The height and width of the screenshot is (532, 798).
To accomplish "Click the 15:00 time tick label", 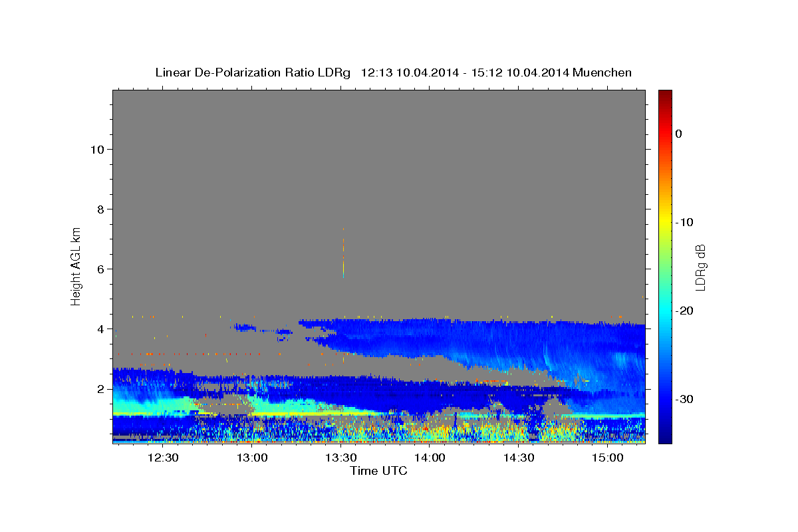I will coord(608,458).
